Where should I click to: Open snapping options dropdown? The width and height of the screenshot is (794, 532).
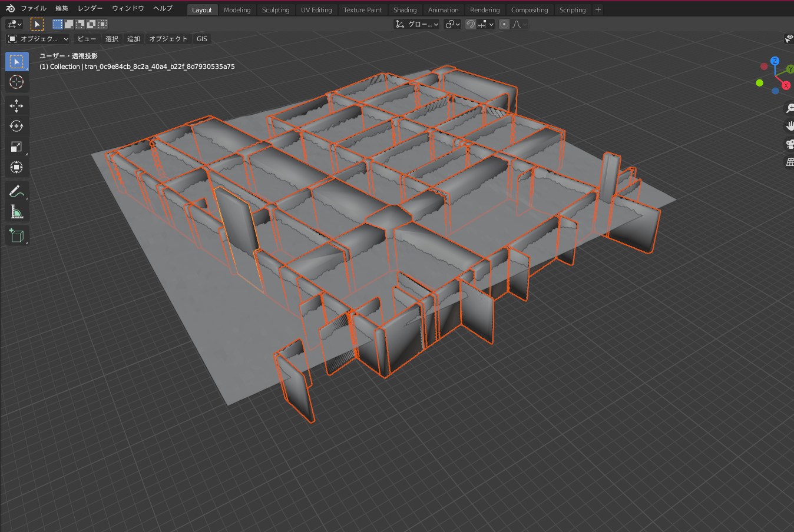[486, 24]
